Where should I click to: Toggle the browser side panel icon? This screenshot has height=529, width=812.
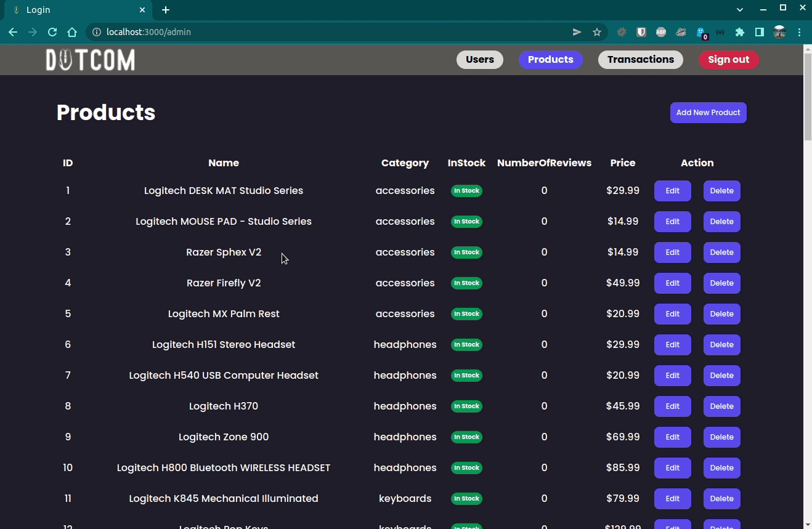[760, 32]
